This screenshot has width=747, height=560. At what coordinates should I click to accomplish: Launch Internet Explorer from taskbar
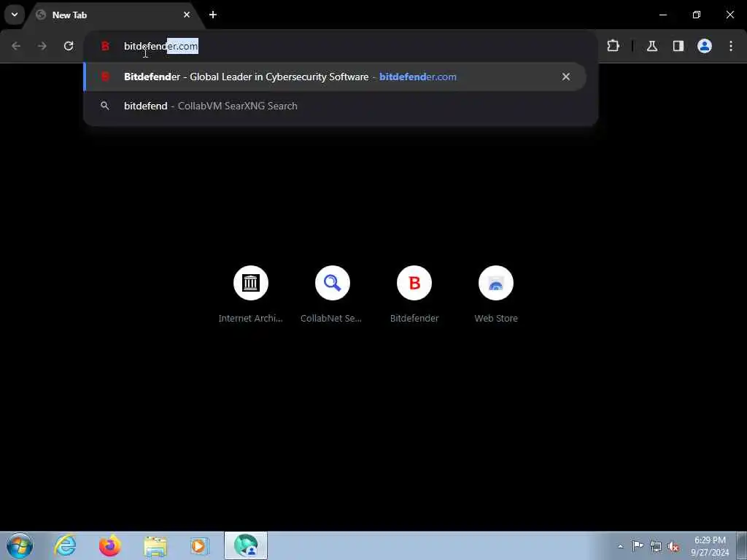pyautogui.click(x=65, y=545)
